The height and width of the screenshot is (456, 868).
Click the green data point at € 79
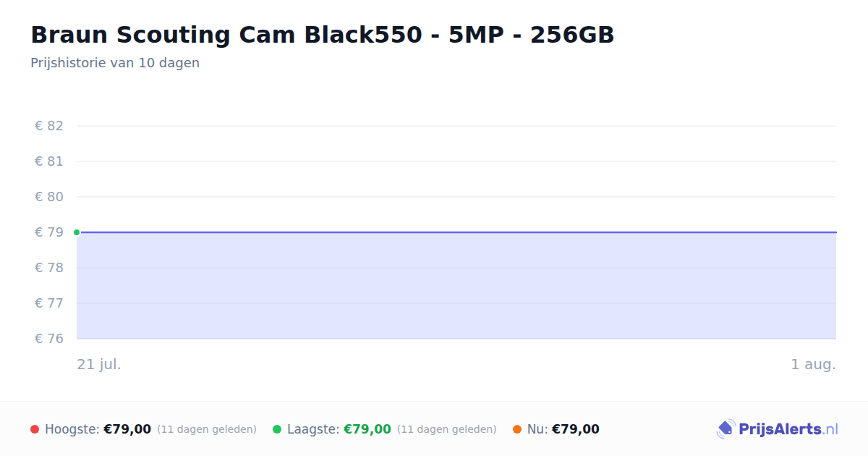click(77, 232)
